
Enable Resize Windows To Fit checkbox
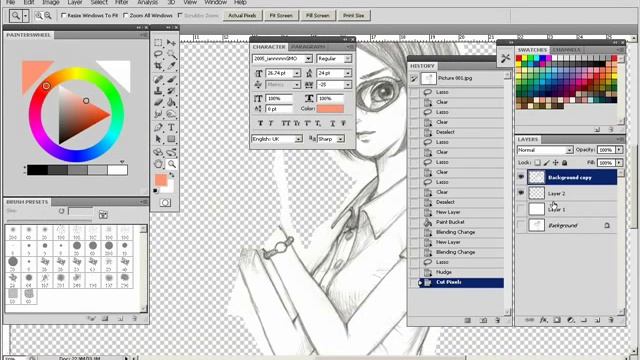[63, 16]
